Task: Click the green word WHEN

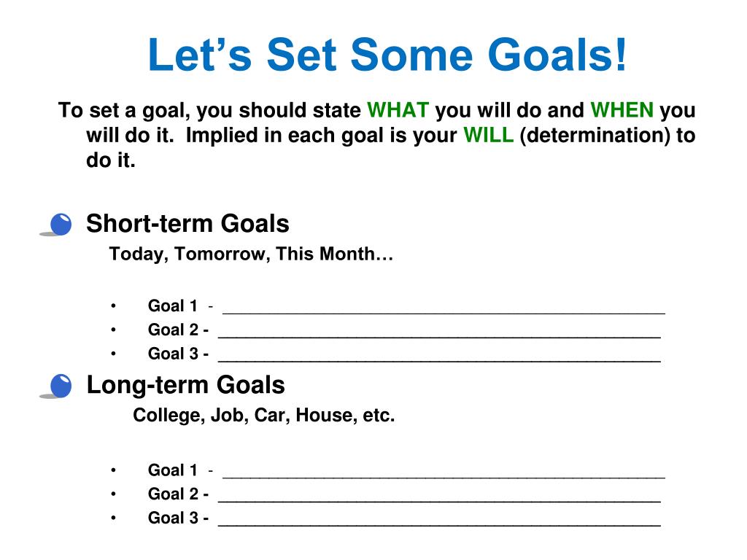Action: click(x=622, y=110)
